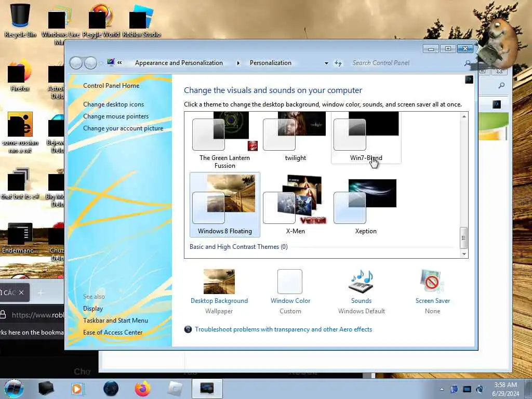This screenshot has height=399, width=532.
Task: Open the media player icon on the taskbar
Action: click(x=77, y=389)
